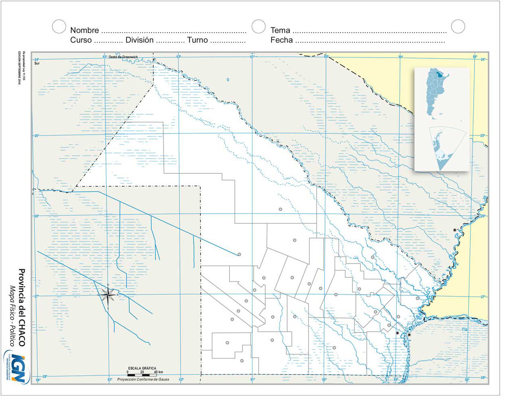Click the graphic scale bar

(142, 375)
